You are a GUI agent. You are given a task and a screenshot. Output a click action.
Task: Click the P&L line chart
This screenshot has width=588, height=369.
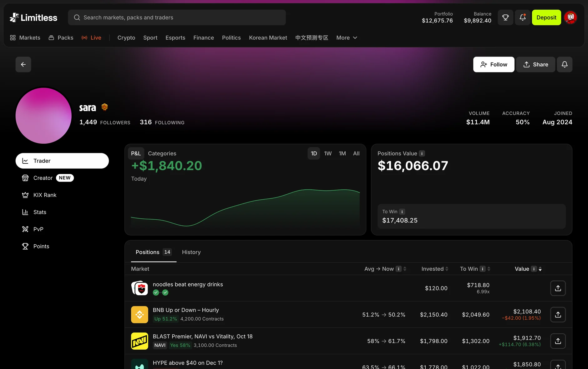click(x=245, y=208)
